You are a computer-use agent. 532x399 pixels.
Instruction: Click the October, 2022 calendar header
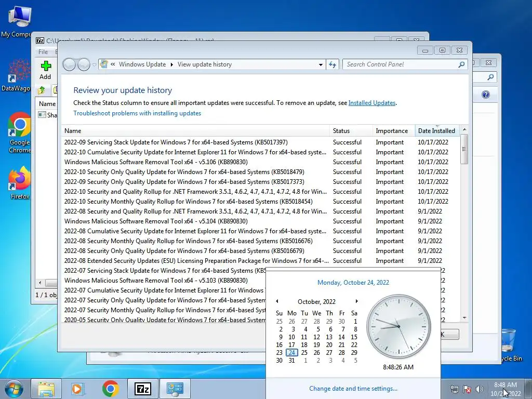(316, 302)
